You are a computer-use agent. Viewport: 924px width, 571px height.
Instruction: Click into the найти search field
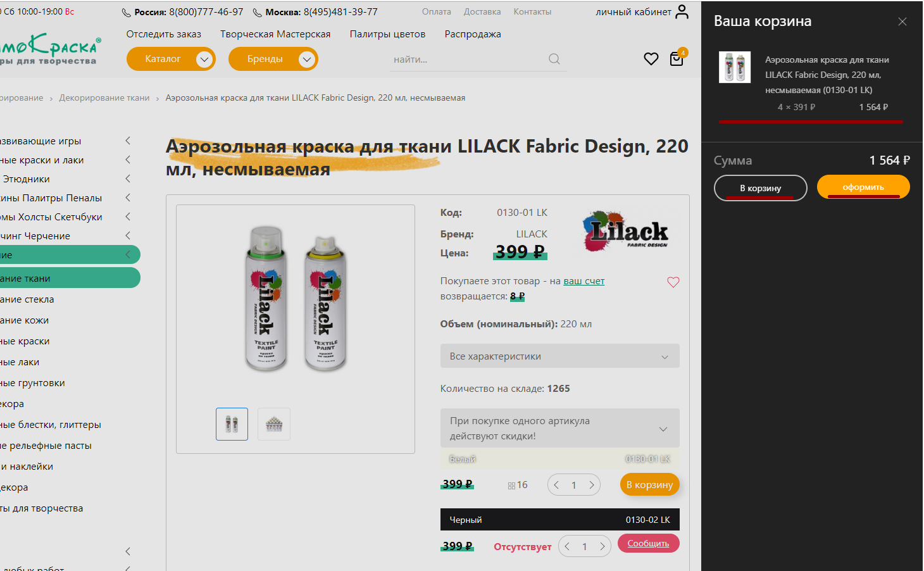click(x=468, y=60)
